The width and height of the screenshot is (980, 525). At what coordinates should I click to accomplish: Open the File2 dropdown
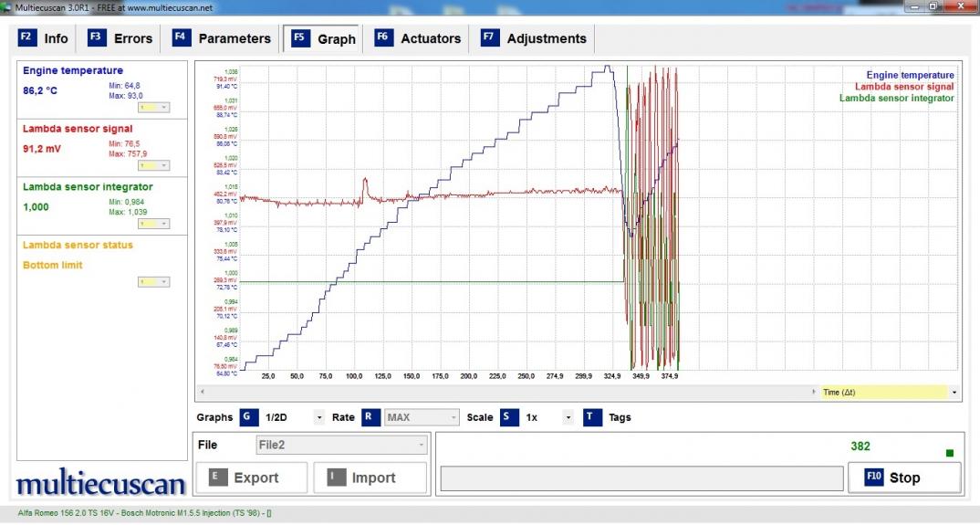tap(342, 445)
